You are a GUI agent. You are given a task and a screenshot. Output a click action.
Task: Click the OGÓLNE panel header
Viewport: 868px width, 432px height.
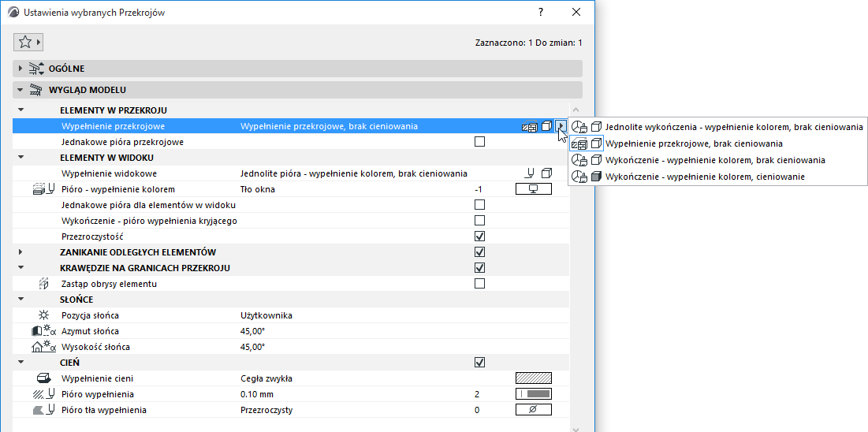click(x=297, y=69)
